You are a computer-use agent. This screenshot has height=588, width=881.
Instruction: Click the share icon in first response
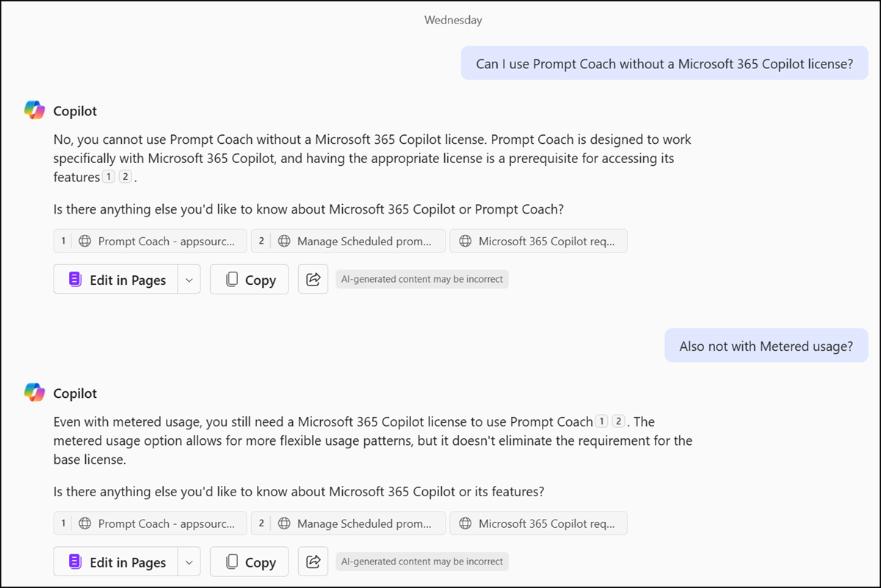pos(313,280)
